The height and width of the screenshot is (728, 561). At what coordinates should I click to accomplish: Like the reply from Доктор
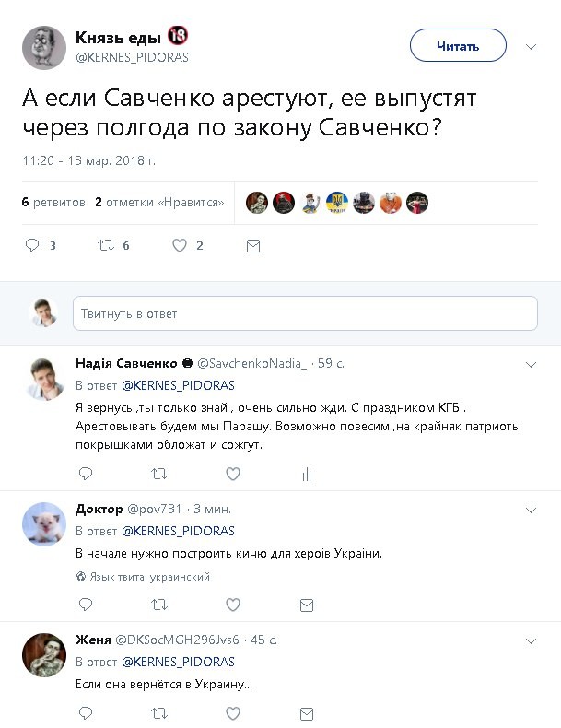tap(233, 605)
